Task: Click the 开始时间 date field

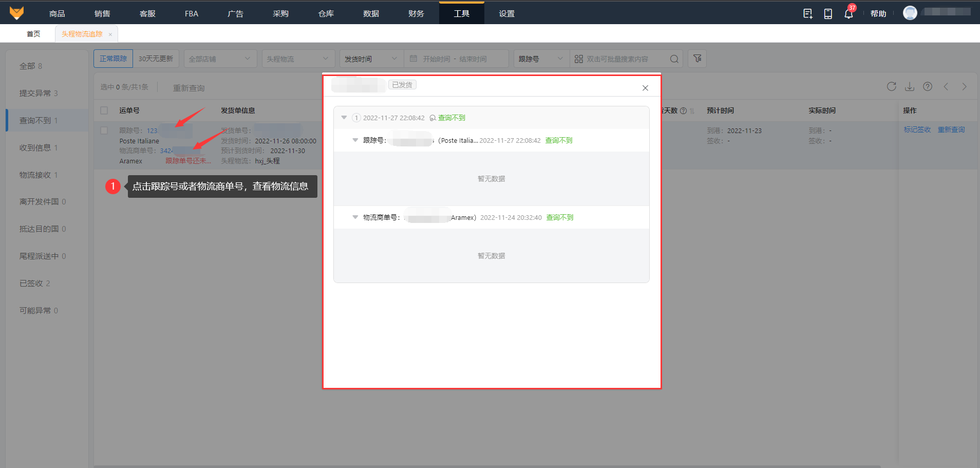Action: [x=437, y=59]
